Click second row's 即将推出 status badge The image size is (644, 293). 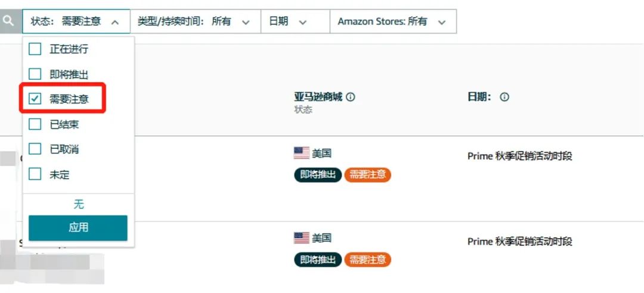[318, 260]
